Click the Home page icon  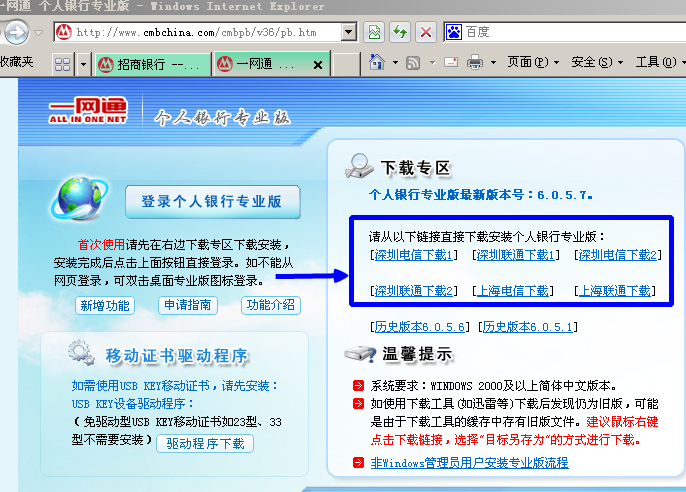click(x=377, y=62)
